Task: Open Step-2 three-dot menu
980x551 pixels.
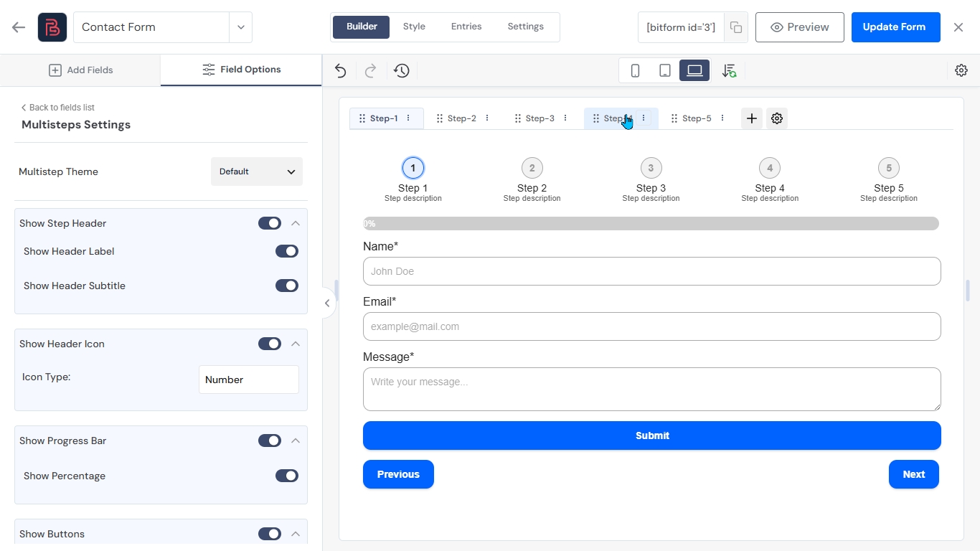Action: click(487, 118)
